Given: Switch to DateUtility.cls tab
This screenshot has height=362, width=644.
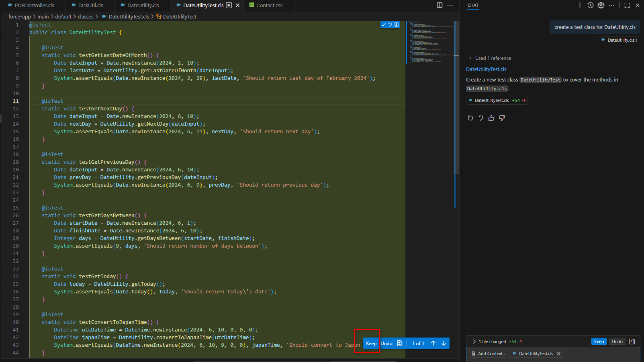Looking at the screenshot, I should [x=143, y=5].
